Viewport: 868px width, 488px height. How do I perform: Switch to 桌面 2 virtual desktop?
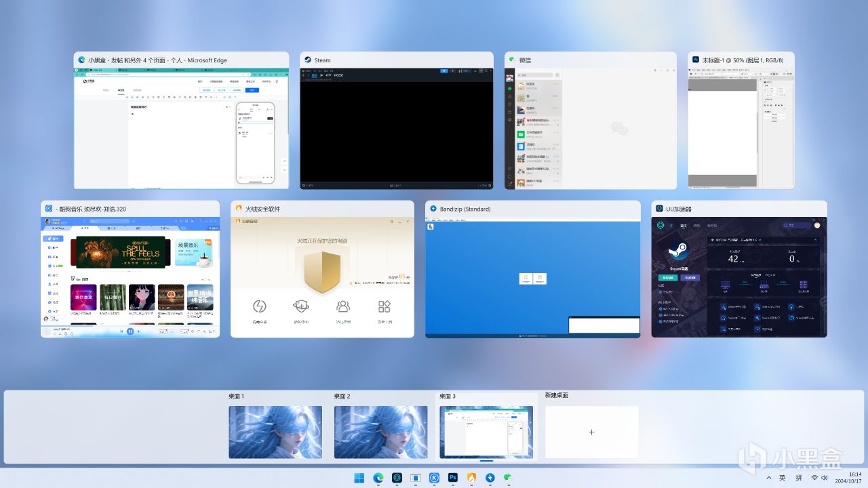[x=381, y=432]
